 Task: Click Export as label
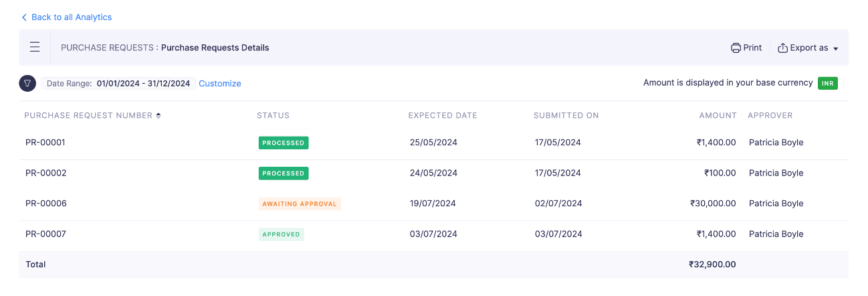coord(809,48)
